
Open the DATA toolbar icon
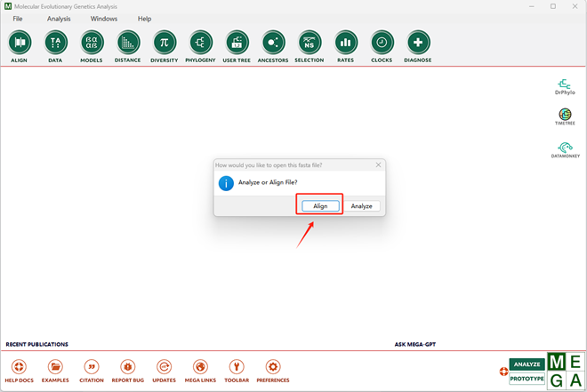(55, 43)
